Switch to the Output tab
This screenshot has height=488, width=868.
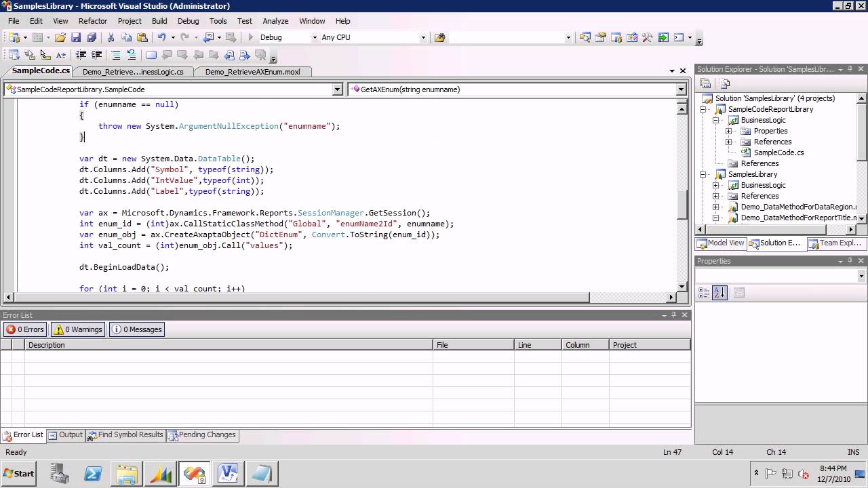tap(65, 435)
